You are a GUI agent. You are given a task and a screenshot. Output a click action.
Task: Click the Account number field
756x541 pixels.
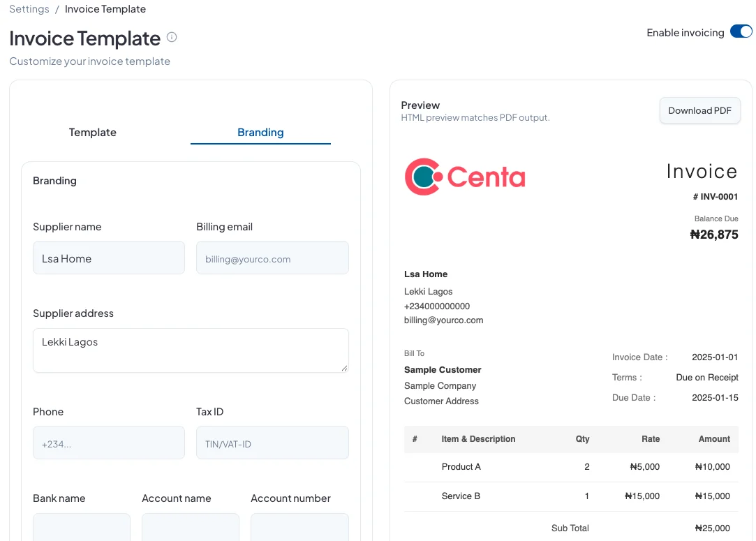pos(299,526)
